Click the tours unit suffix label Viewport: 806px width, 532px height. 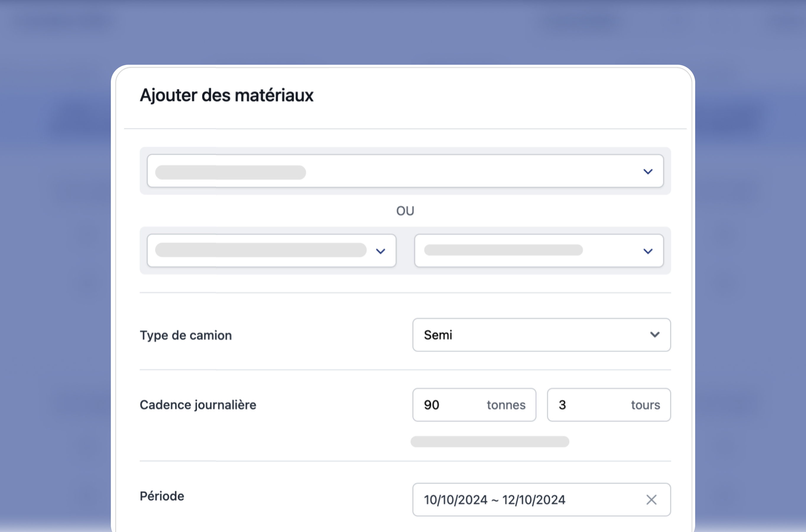click(645, 404)
